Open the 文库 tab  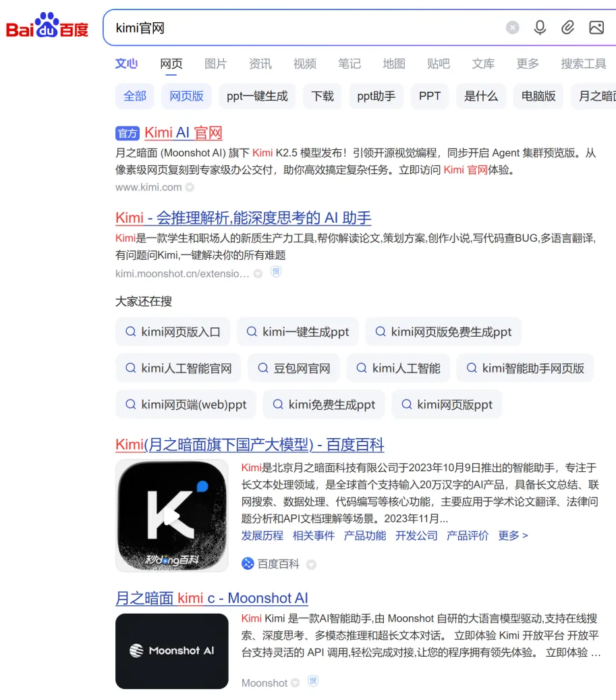pyautogui.click(x=483, y=63)
